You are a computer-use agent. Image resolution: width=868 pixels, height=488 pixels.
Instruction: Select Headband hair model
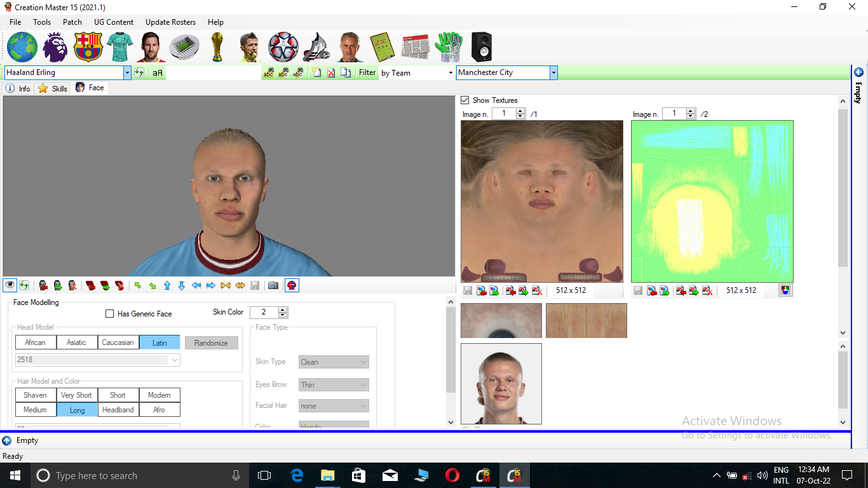point(118,410)
